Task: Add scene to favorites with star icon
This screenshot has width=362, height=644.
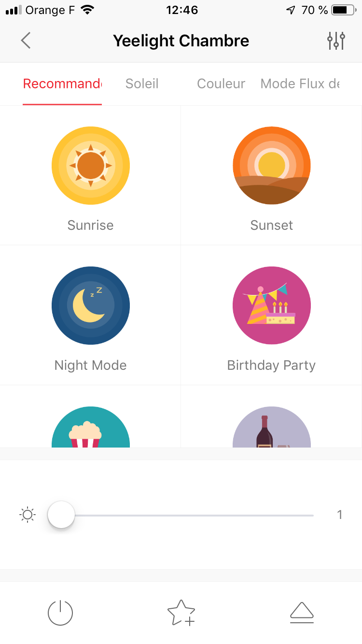Action: point(181,613)
